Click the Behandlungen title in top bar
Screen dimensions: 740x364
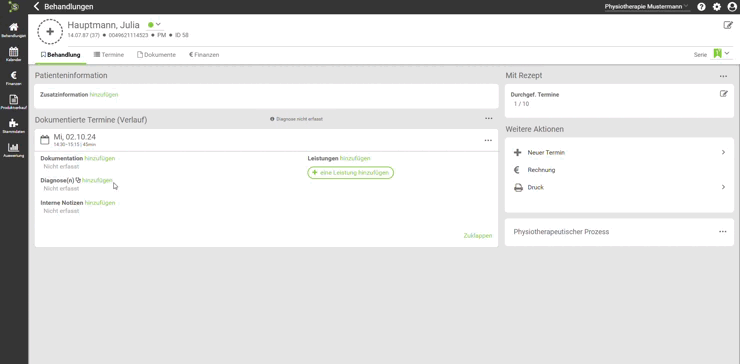coord(69,7)
